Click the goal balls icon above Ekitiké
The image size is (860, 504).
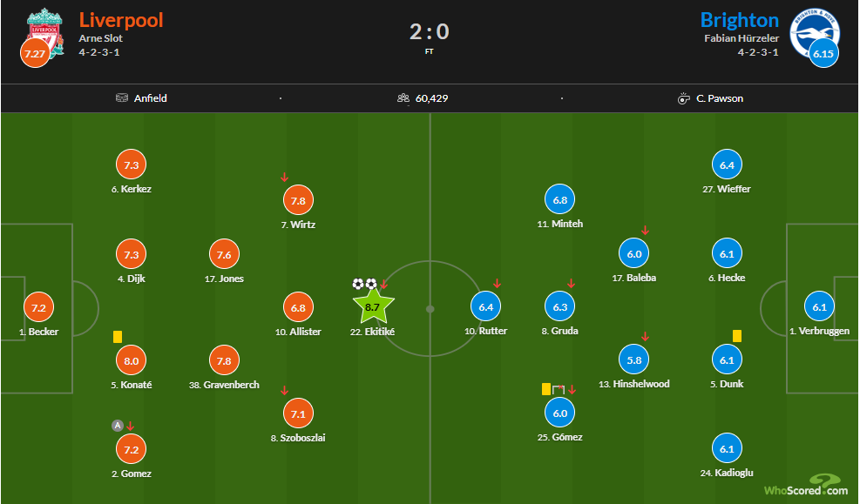click(365, 284)
